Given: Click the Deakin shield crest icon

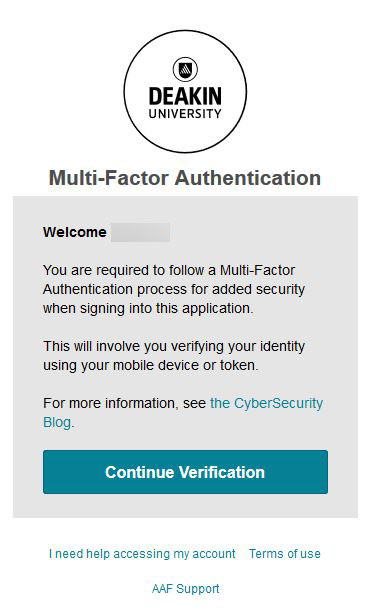Looking at the screenshot, I should pos(185,70).
